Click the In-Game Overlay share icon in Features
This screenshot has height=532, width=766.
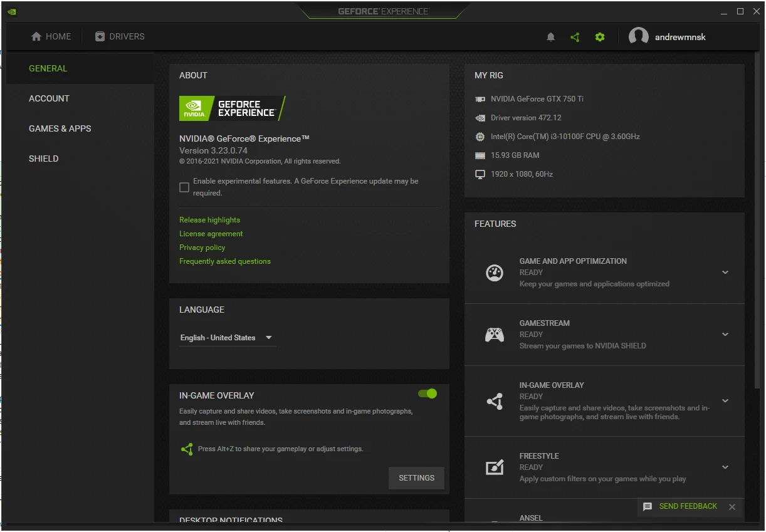coord(495,401)
